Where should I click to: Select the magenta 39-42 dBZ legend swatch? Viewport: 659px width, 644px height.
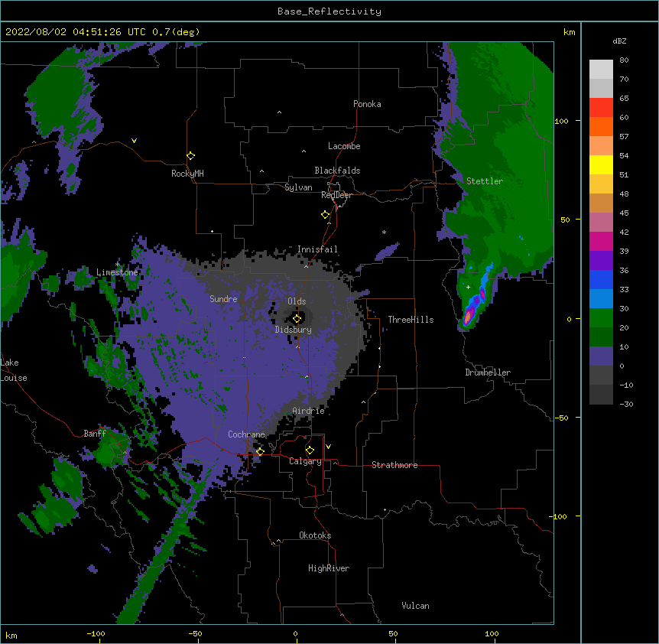click(x=601, y=241)
